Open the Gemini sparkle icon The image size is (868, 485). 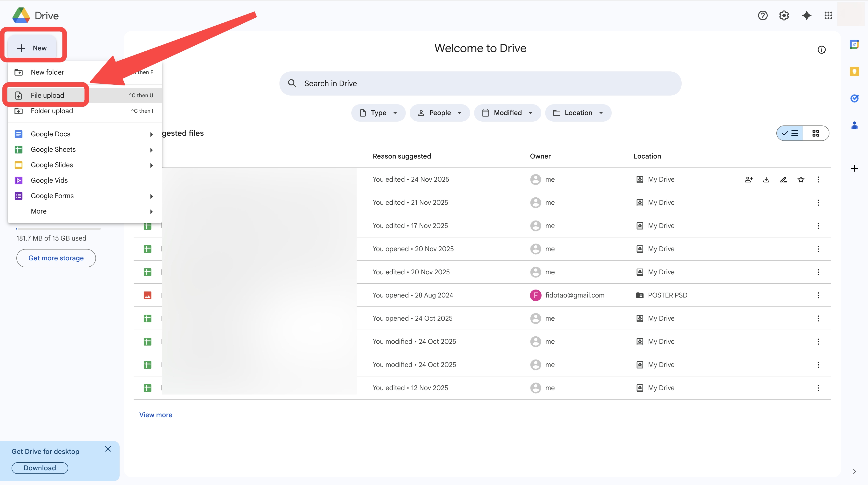tap(806, 15)
